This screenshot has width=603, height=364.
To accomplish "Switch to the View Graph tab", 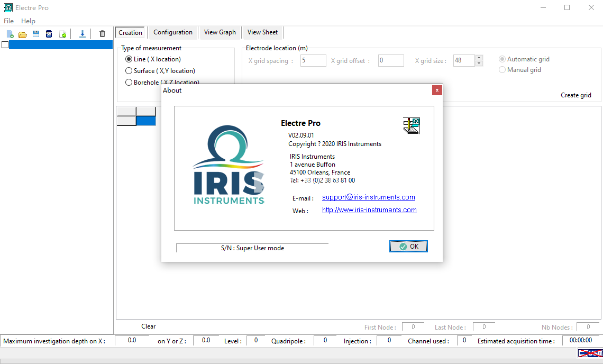I will (220, 32).
